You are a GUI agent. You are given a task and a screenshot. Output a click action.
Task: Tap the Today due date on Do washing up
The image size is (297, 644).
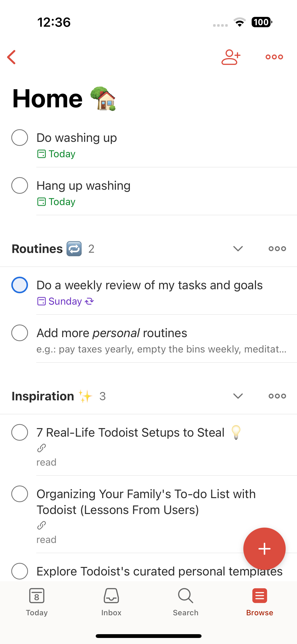point(56,154)
